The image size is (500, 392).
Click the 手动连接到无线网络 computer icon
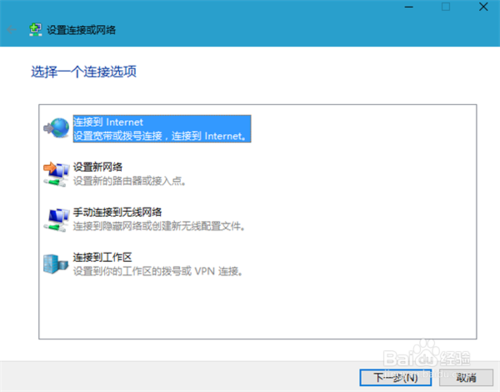point(56,219)
